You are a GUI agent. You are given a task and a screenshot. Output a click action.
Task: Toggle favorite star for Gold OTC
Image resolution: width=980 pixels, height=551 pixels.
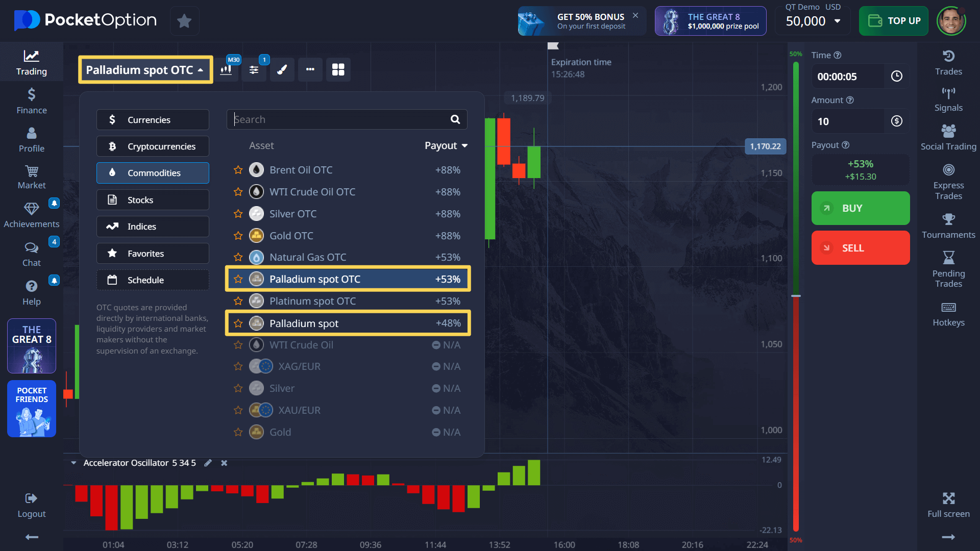[238, 236]
